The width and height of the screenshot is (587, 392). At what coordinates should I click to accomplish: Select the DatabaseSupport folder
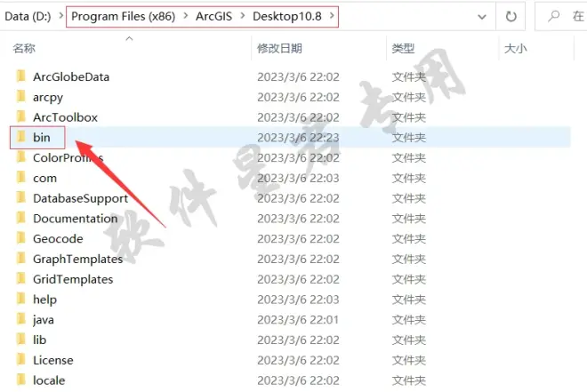[x=80, y=198]
